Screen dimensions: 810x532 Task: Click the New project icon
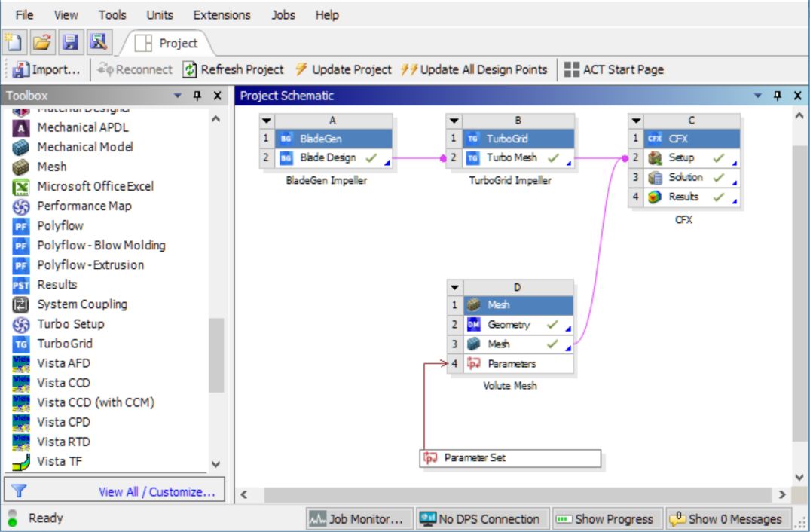click(14, 42)
